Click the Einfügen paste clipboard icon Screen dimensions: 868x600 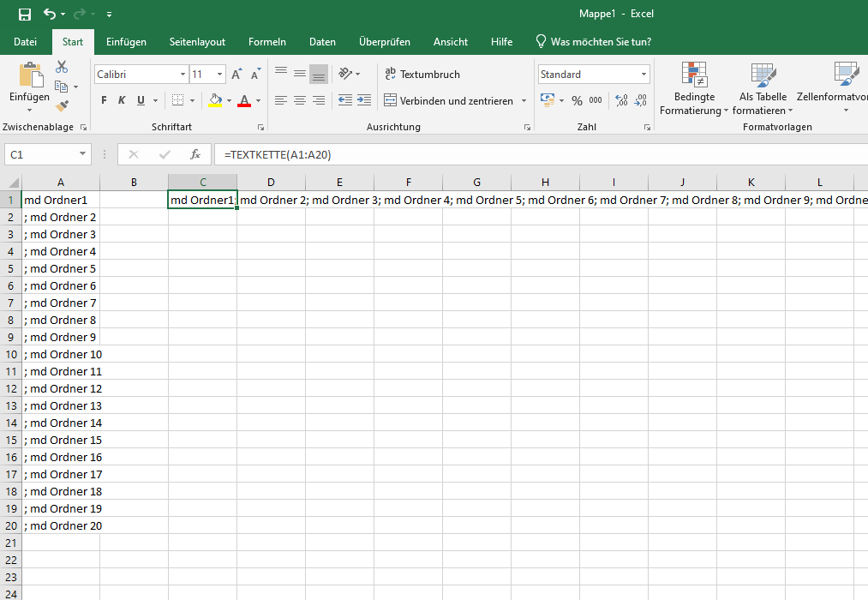(x=31, y=75)
